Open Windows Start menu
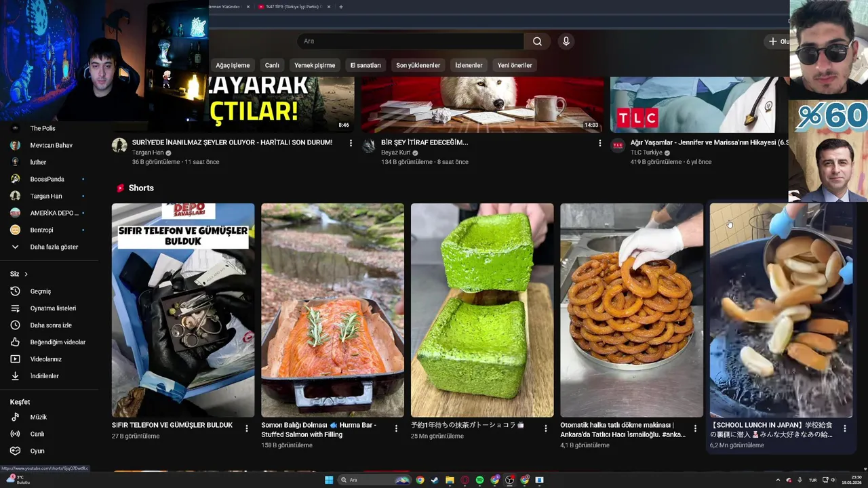The height and width of the screenshot is (488, 868). 329,480
